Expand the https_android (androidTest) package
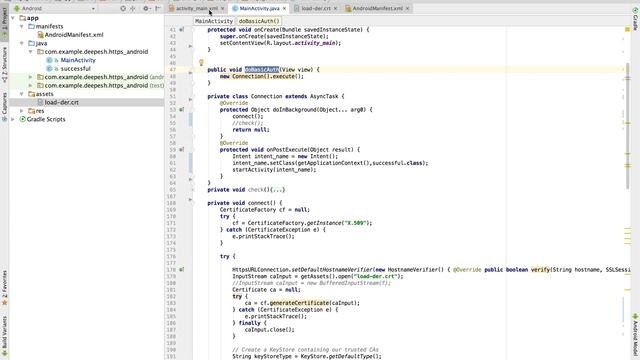 click(31, 77)
